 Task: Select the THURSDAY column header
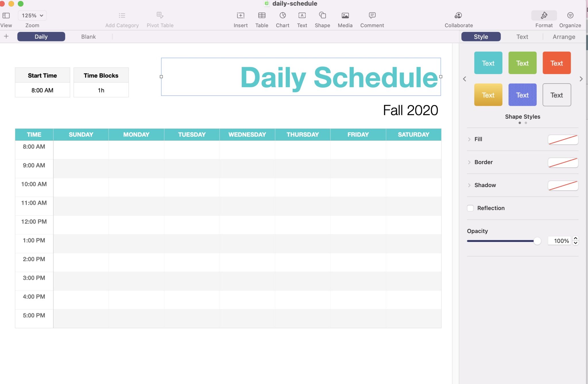coord(303,134)
